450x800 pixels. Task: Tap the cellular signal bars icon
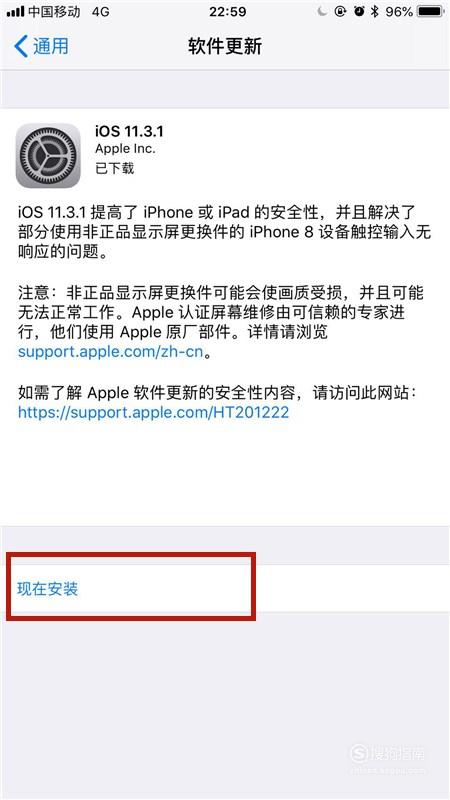tap(16, 11)
